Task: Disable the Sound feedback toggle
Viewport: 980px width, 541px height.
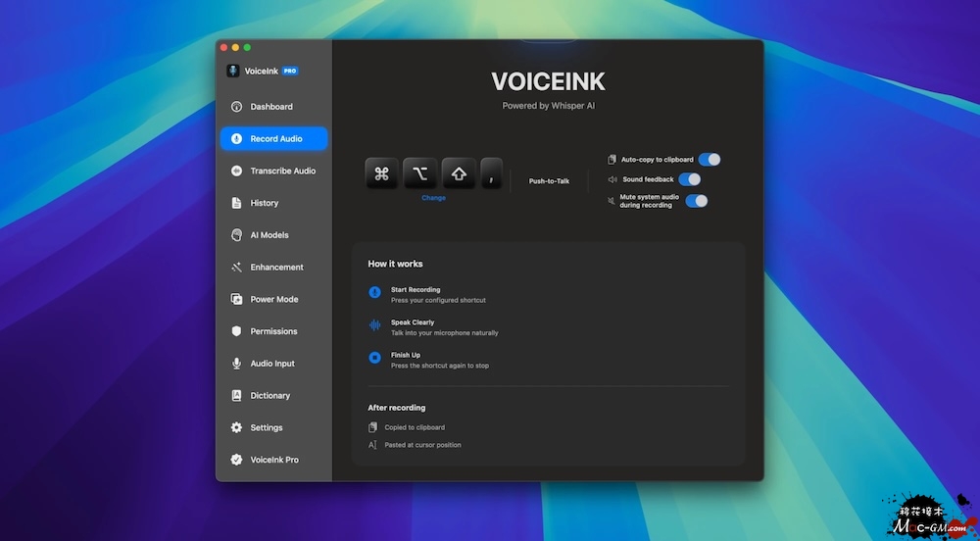Action: (689, 179)
